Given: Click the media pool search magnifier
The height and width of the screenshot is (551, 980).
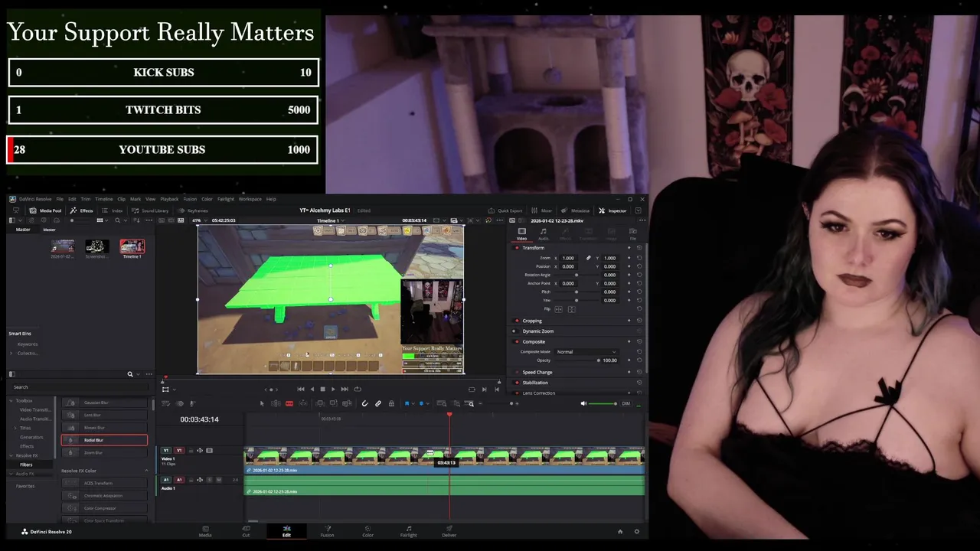Looking at the screenshot, I should [x=118, y=220].
